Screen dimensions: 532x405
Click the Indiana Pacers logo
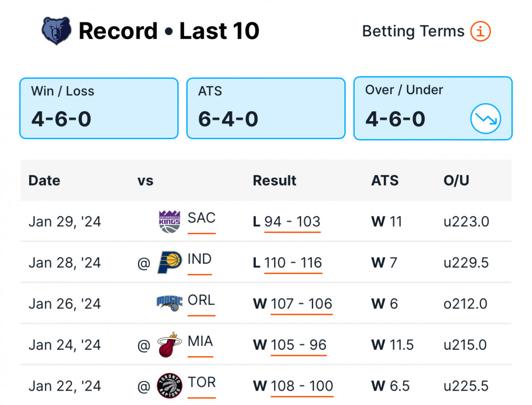tap(169, 262)
